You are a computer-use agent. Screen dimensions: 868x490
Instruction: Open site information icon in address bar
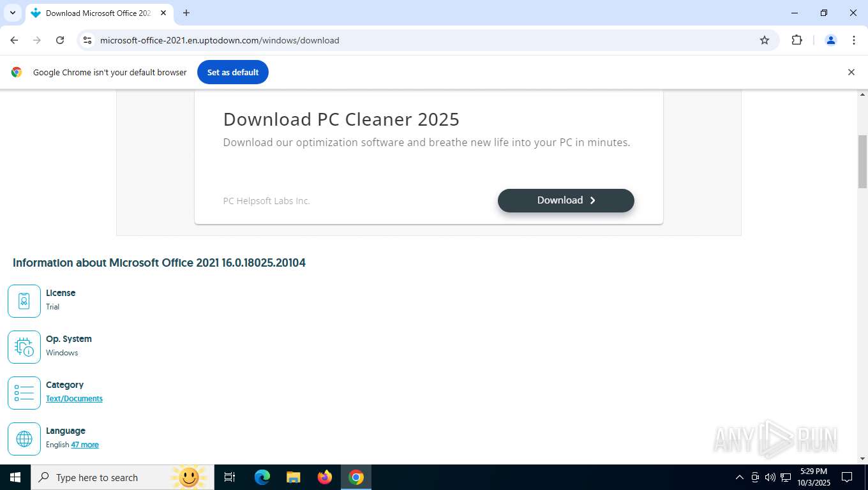(87, 40)
